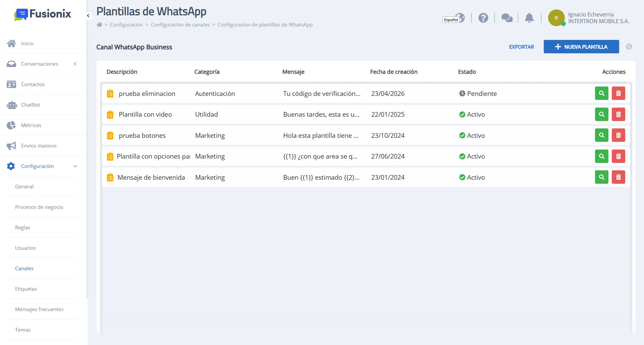644x345 pixels.
Task: Open the help question mark icon
Action: tap(483, 18)
